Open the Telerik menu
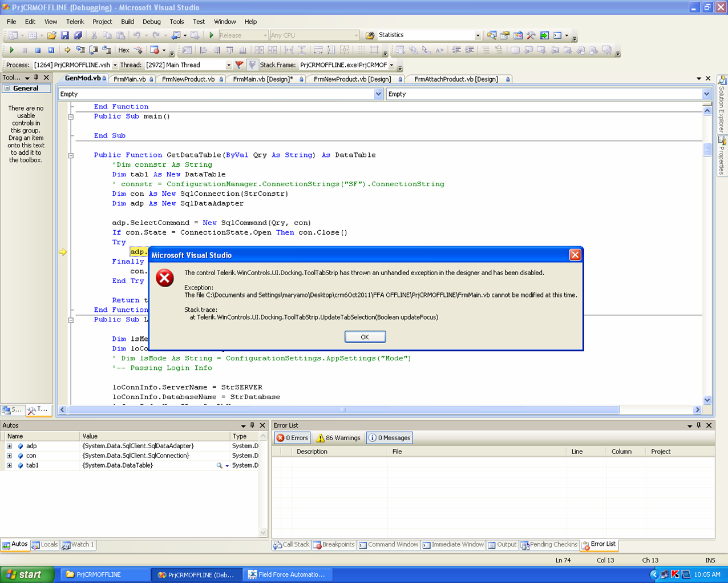 coord(75,22)
